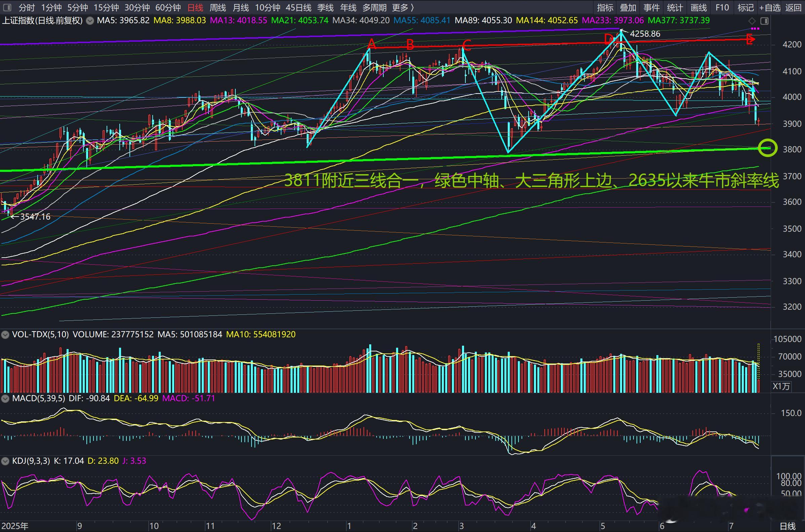This screenshot has width=805, height=532.
Task: Click the D: 23.80 readout
Action: tap(103, 461)
